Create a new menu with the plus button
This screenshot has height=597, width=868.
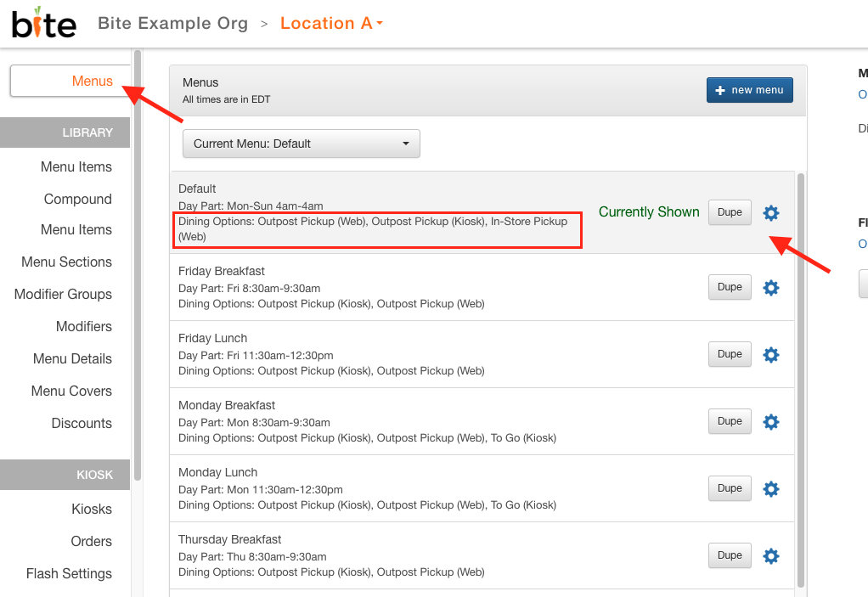coord(750,90)
